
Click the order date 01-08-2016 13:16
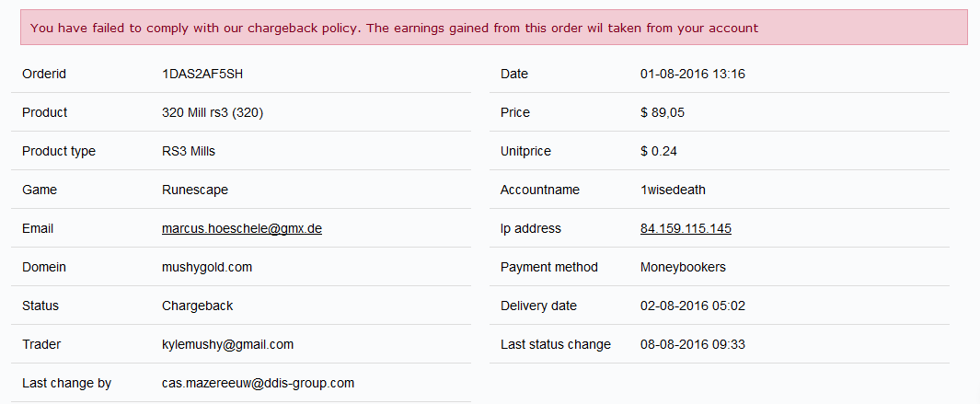pyautogui.click(x=693, y=74)
